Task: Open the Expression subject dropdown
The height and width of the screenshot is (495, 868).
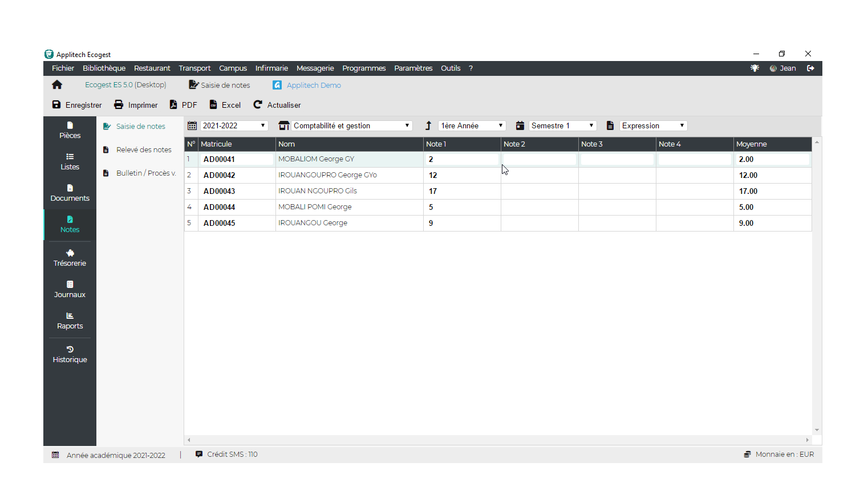Action: click(x=654, y=126)
